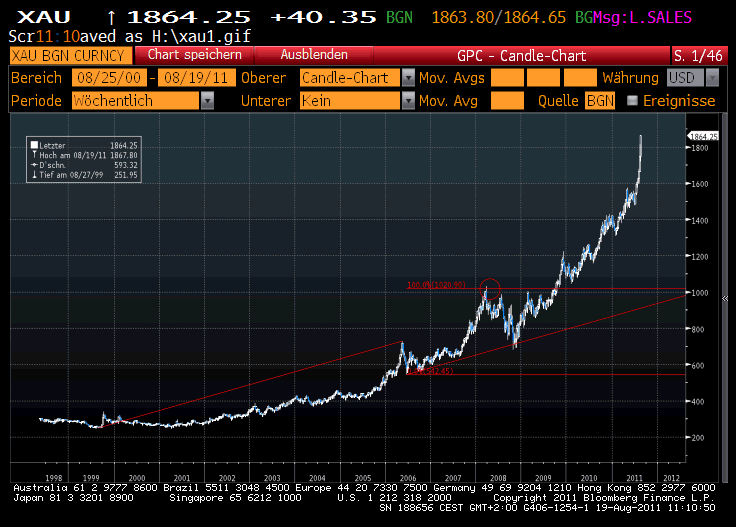Click the Letzter legend square icon
The height and width of the screenshot is (527, 736).
coord(34,145)
